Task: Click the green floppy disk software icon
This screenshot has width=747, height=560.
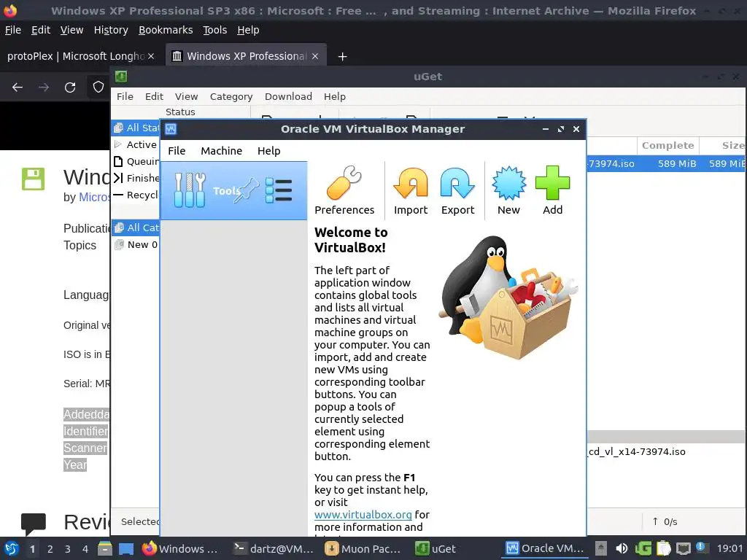Action: click(33, 179)
